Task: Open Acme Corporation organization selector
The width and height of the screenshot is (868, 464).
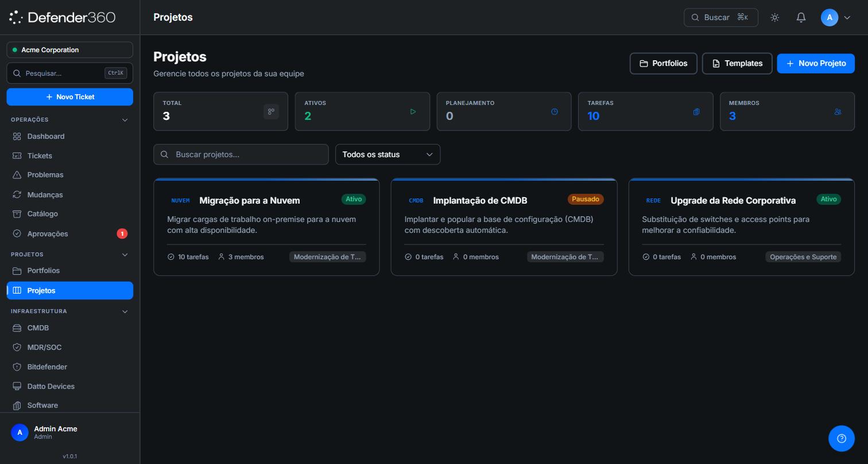Action: tap(69, 50)
